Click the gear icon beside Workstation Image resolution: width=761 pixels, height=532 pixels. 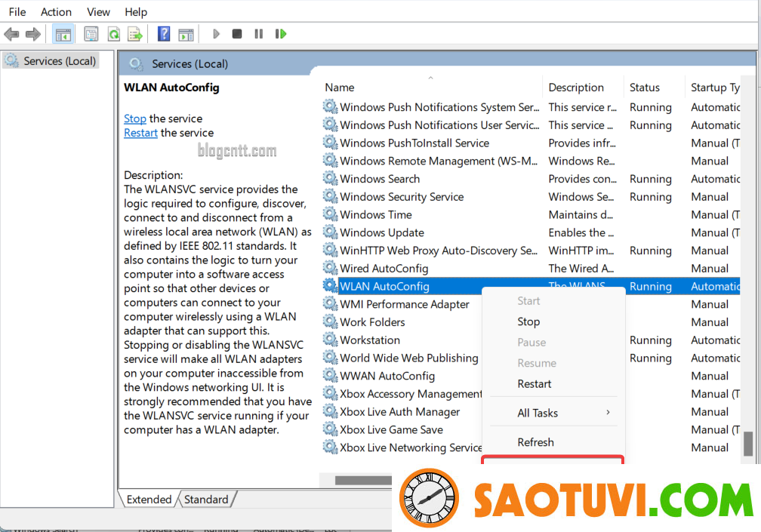pyautogui.click(x=331, y=340)
